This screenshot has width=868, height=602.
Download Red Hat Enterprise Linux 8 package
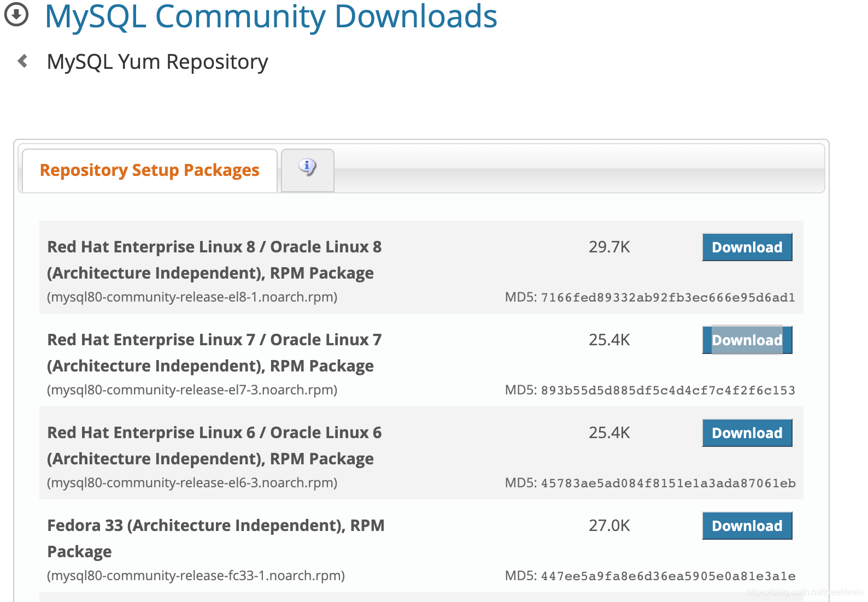[x=747, y=247]
